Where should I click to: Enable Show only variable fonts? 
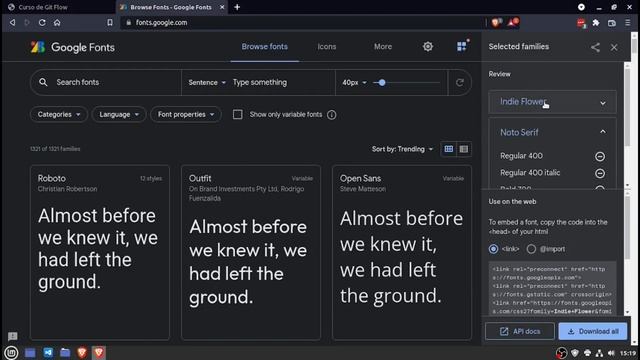coord(238,115)
